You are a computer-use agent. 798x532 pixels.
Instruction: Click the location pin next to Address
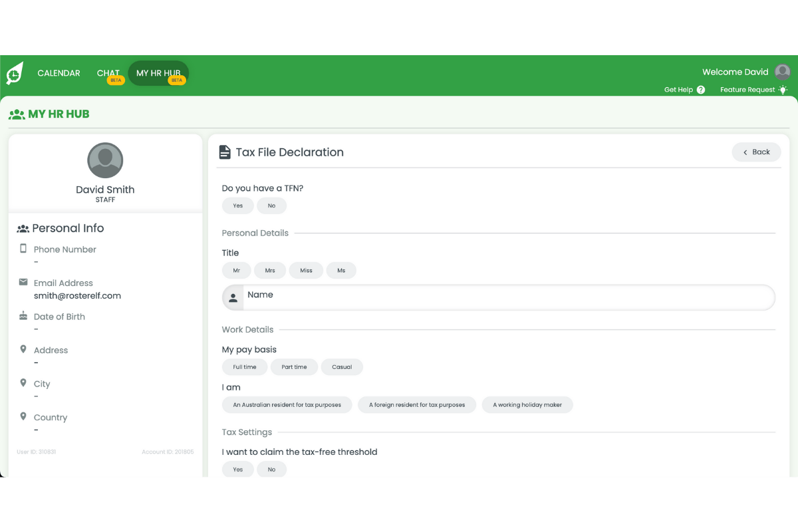point(24,349)
